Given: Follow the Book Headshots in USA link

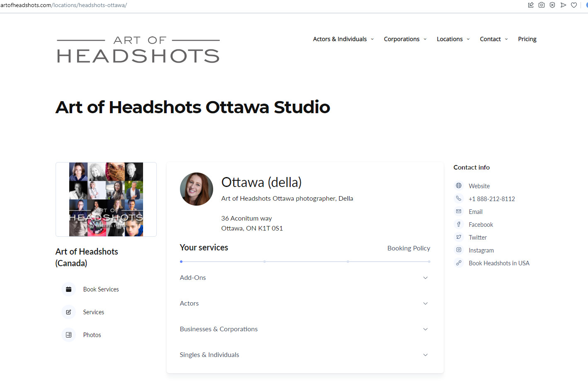Looking at the screenshot, I should click(499, 263).
